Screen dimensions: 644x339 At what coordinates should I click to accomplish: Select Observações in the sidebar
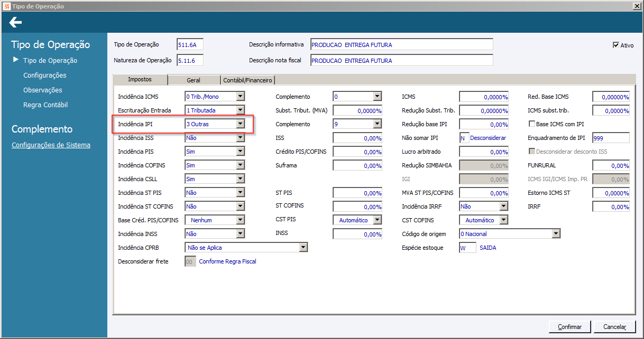pyautogui.click(x=43, y=90)
